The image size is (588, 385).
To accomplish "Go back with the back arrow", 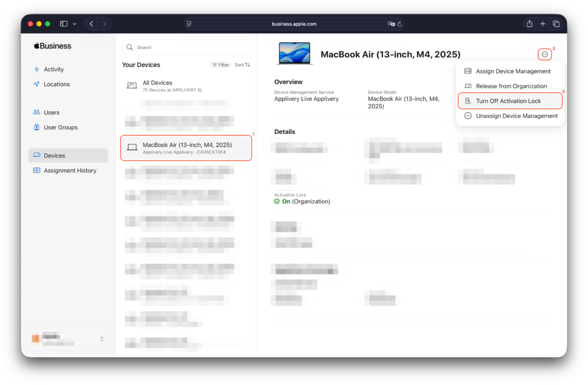I will (91, 24).
